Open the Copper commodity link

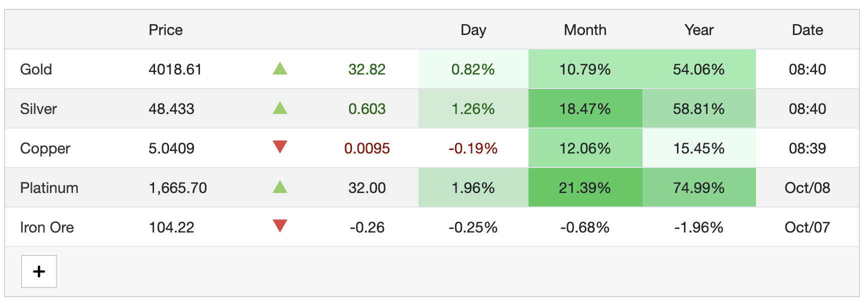pos(45,148)
